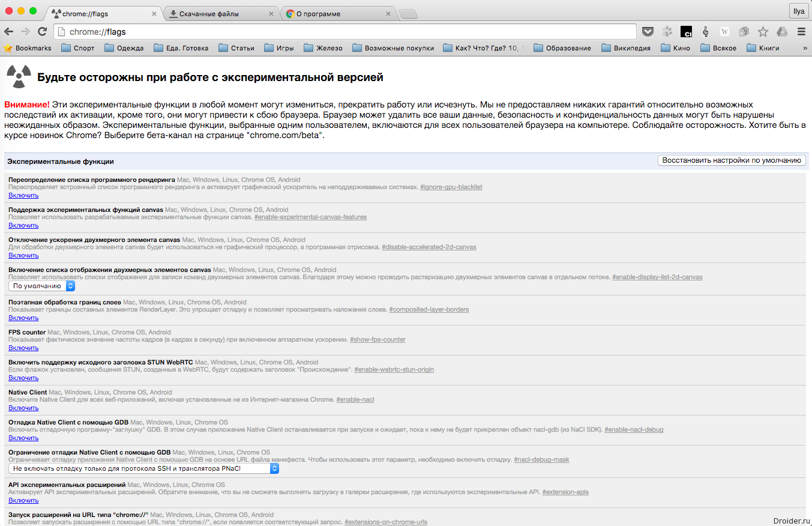Screen dimensions: 812x526
Task: Open the #ignore-gpu-blacklist anchor link
Action: (x=451, y=187)
